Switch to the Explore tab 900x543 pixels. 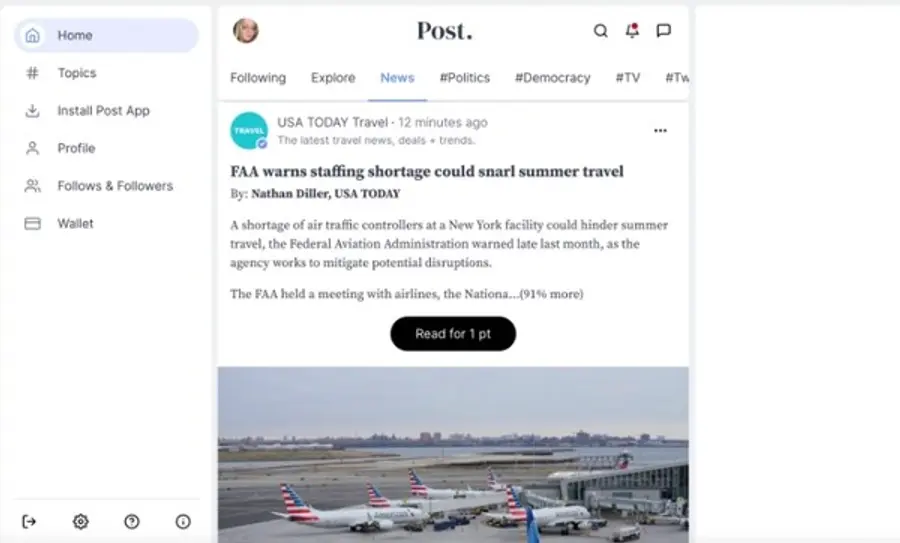click(x=333, y=78)
